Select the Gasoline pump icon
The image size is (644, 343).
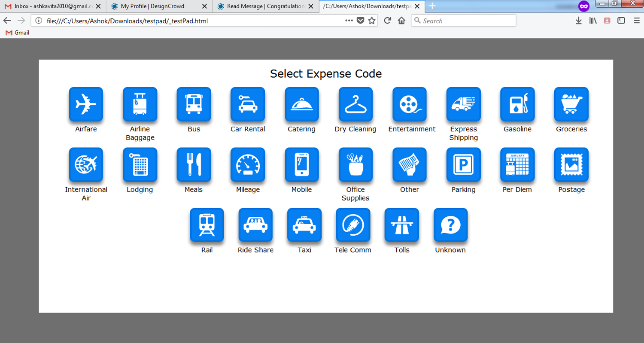pyautogui.click(x=517, y=104)
